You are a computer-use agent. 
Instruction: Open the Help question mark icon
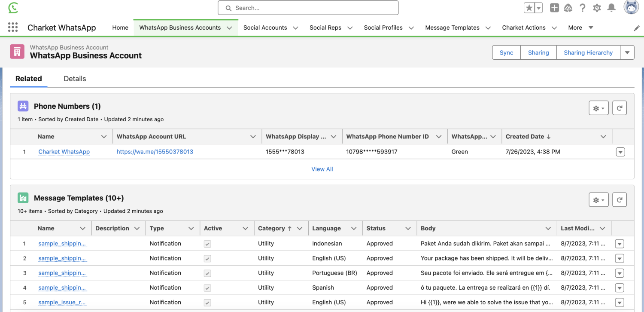click(x=582, y=8)
